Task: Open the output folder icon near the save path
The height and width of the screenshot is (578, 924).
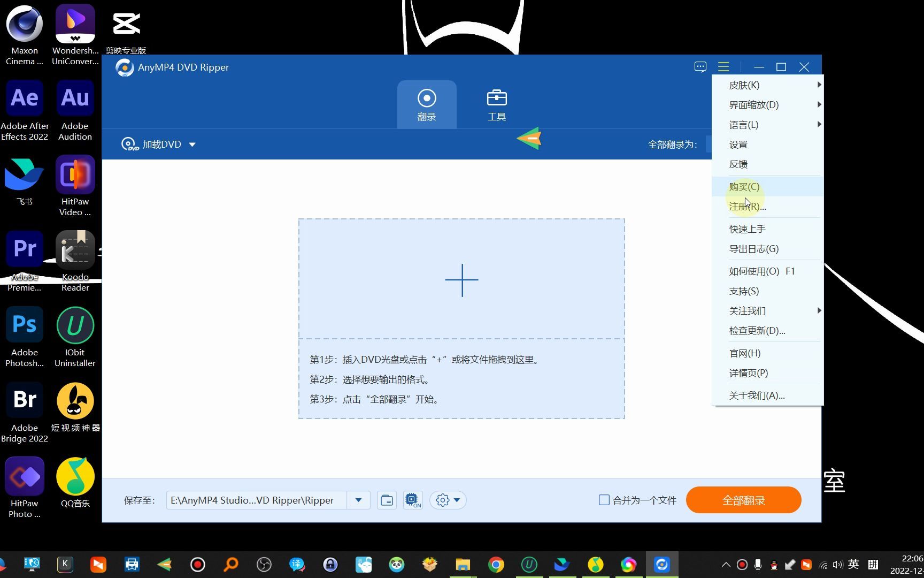Action: click(387, 500)
